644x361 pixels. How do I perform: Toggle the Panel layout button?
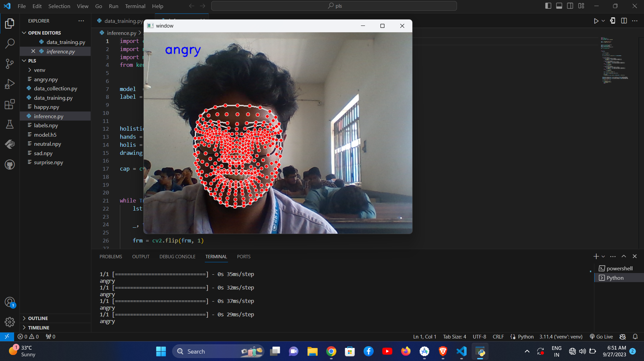[559, 6]
